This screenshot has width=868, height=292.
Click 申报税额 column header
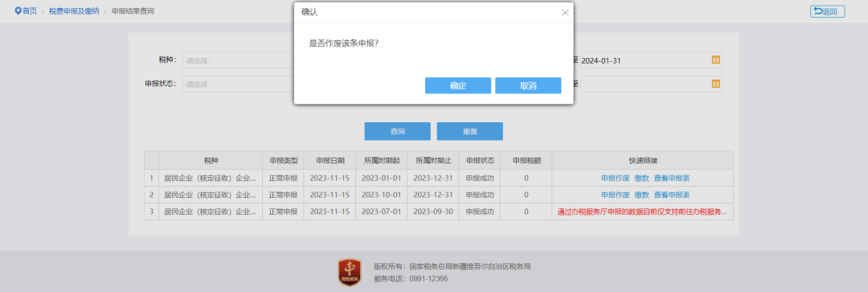(x=526, y=161)
